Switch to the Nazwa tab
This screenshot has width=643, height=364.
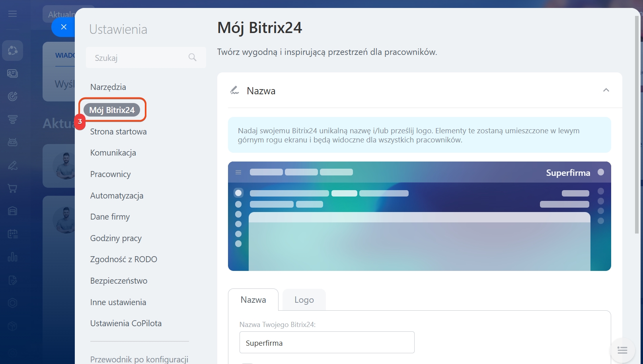pyautogui.click(x=253, y=300)
